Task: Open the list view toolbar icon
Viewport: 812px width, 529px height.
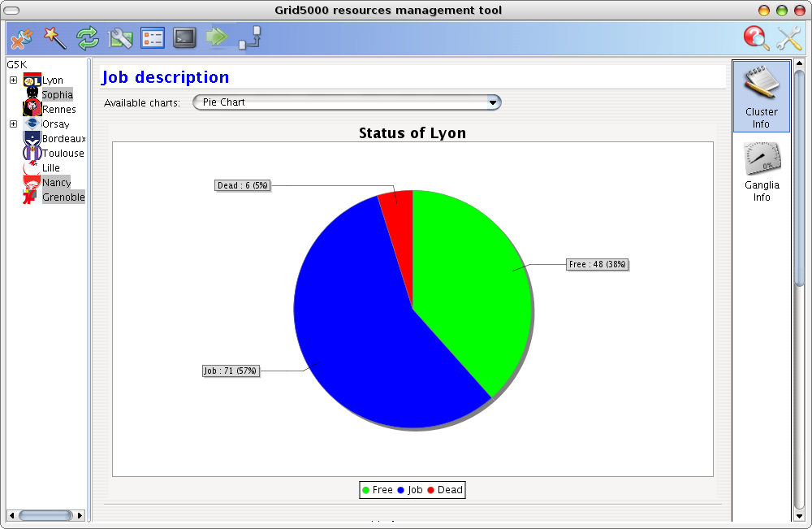Action: pyautogui.click(x=153, y=38)
